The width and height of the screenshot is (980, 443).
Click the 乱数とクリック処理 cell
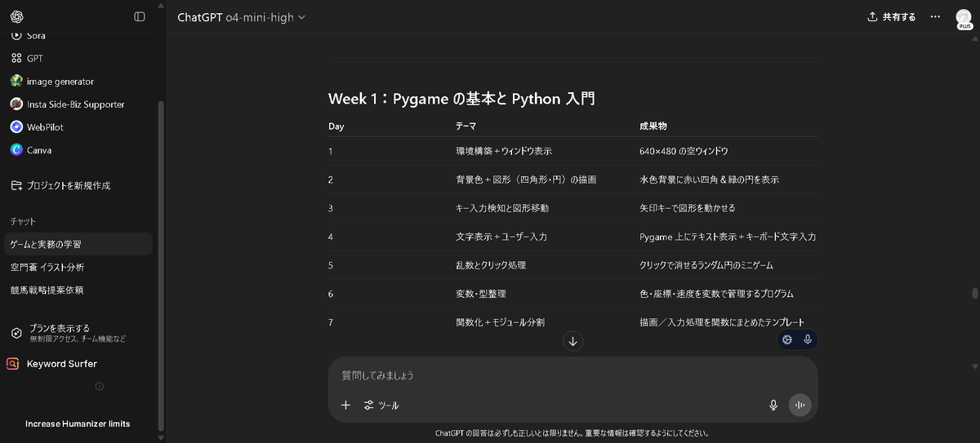(x=491, y=265)
